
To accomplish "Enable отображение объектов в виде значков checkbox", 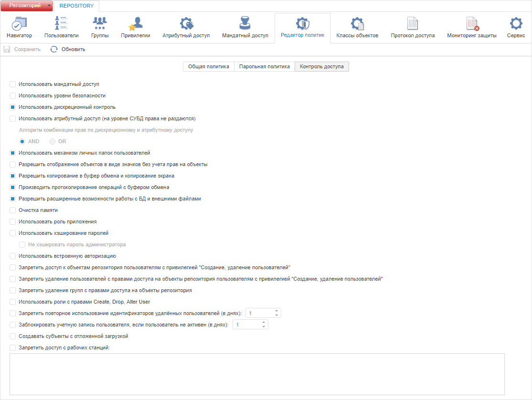I will [12, 164].
